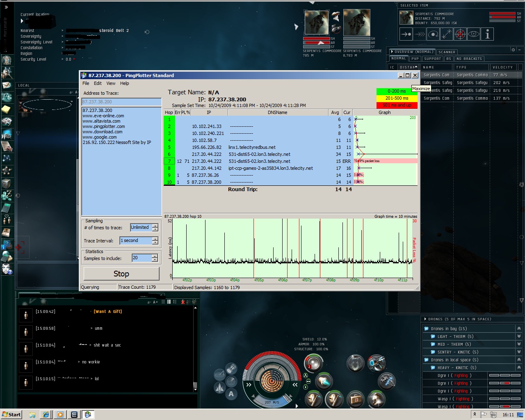This screenshot has height=420, width=525.
Task: Activate the medkit repair module
Action: pyautogui.click(x=355, y=399)
